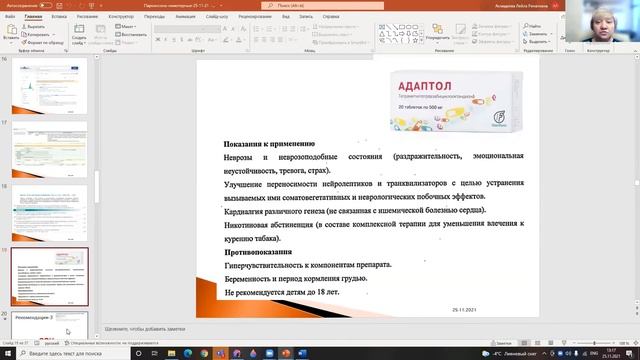Click the font color (A) icon
Screen dimensions: 640x360
pos(239,40)
